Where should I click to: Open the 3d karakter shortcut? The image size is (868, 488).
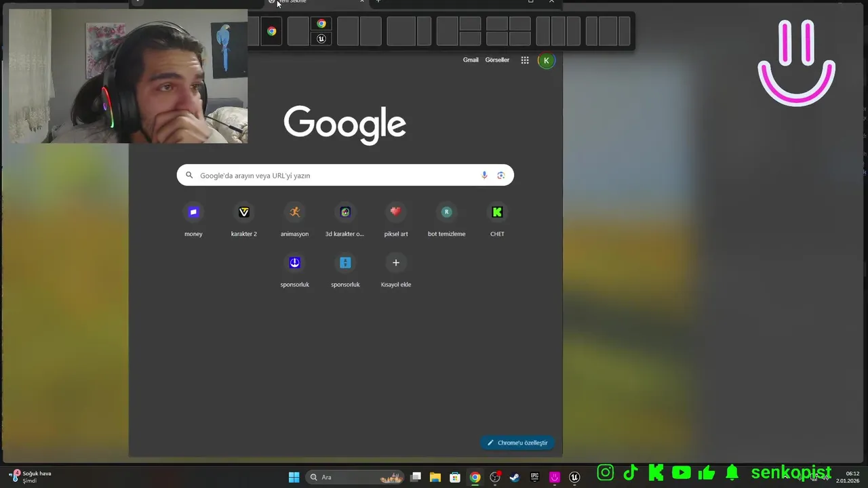[x=345, y=221]
